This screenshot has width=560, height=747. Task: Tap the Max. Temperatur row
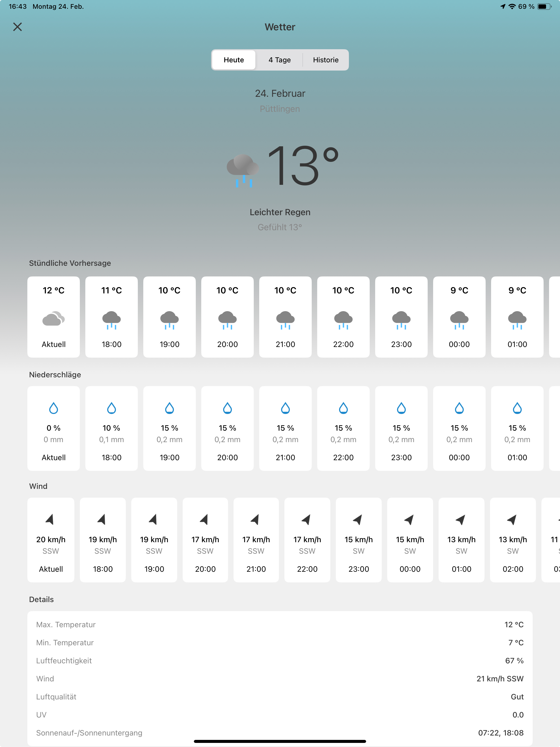click(x=280, y=625)
